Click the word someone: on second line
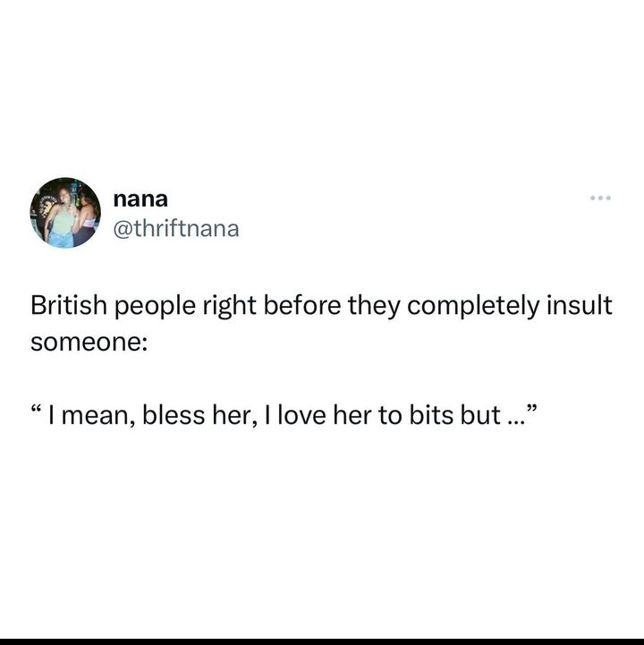 pyautogui.click(x=89, y=343)
